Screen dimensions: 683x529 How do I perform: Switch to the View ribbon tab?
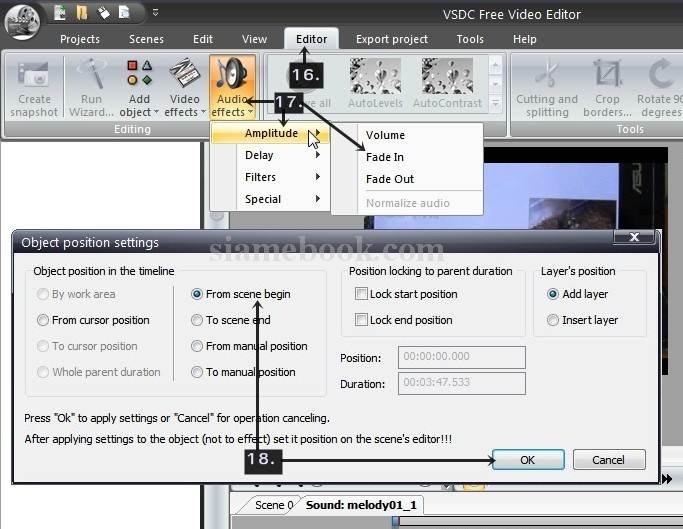(254, 39)
